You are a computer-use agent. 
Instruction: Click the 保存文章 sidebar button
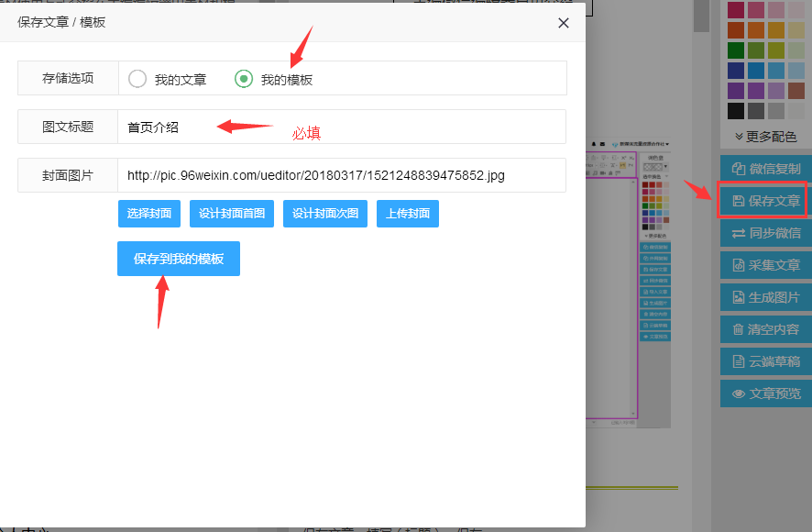(x=766, y=201)
